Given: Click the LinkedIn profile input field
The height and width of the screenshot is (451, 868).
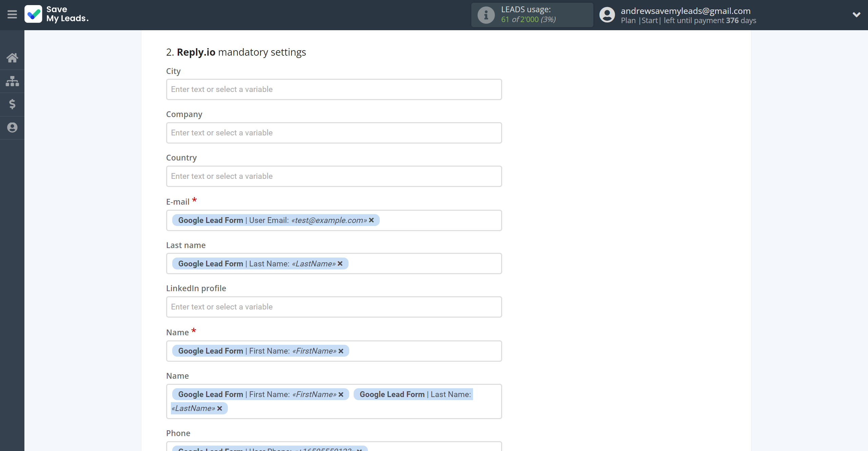Looking at the screenshot, I should pos(334,307).
